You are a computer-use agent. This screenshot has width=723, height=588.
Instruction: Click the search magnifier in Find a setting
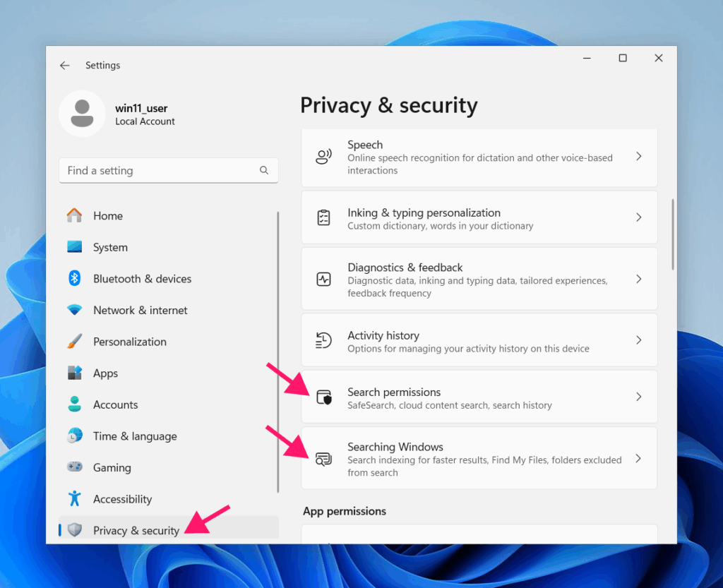pyautogui.click(x=264, y=171)
